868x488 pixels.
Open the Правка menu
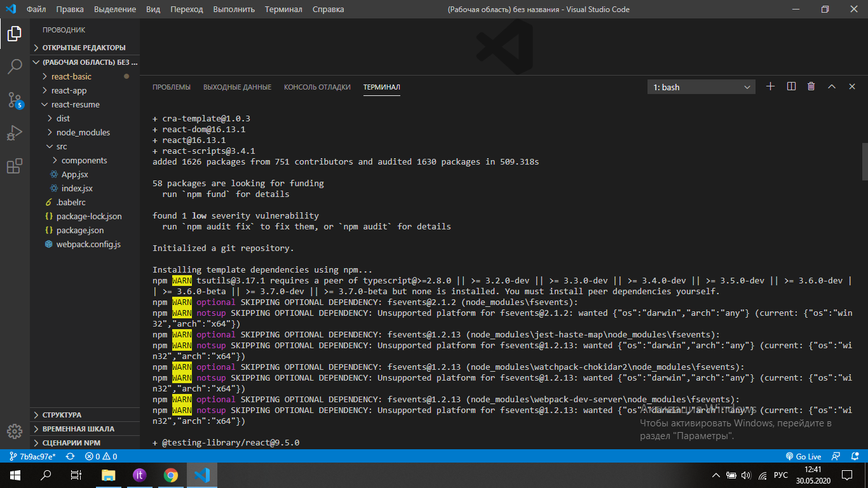click(x=69, y=9)
